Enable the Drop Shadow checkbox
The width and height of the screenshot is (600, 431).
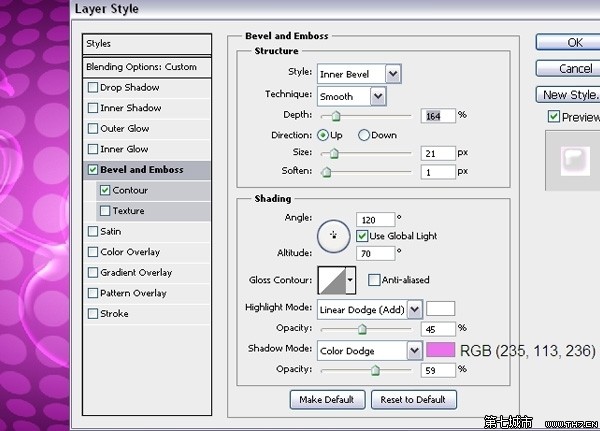[94, 88]
